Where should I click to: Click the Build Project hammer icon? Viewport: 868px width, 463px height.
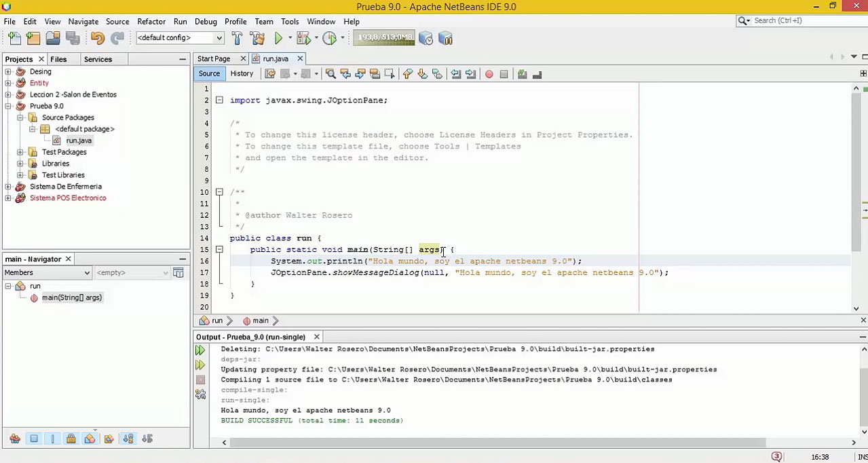pos(237,39)
